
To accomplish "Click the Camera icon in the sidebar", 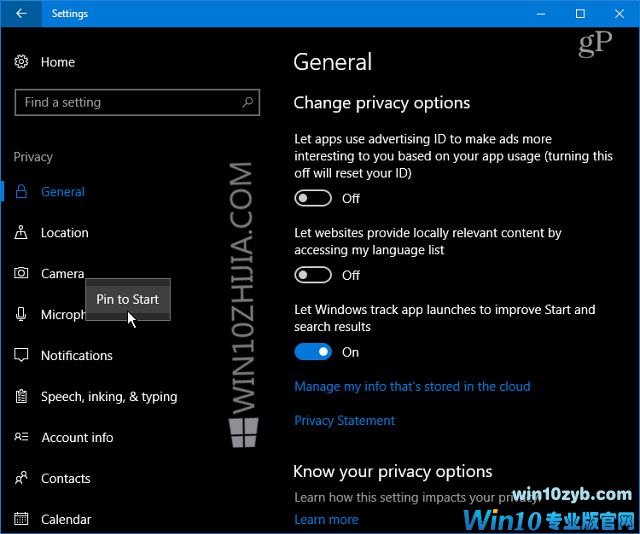I will (x=21, y=273).
